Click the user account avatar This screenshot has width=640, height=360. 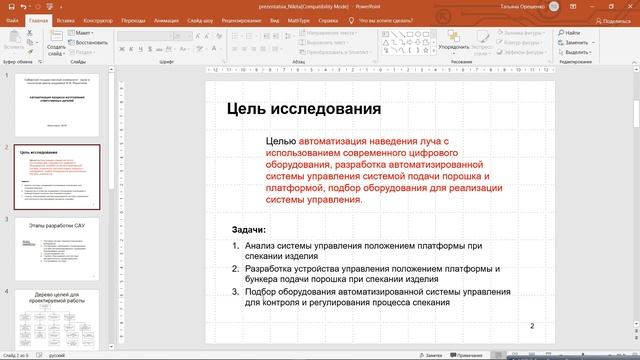tap(554, 7)
